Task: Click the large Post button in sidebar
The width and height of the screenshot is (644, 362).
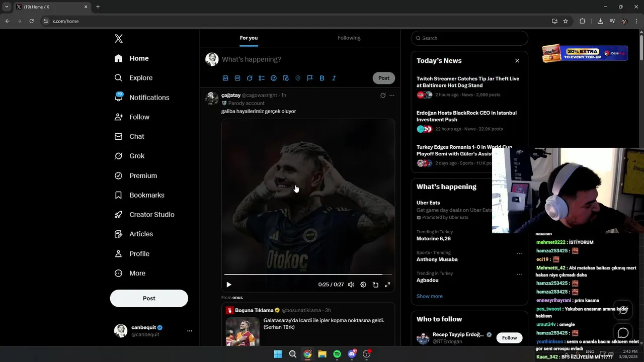Action: pyautogui.click(x=149, y=298)
